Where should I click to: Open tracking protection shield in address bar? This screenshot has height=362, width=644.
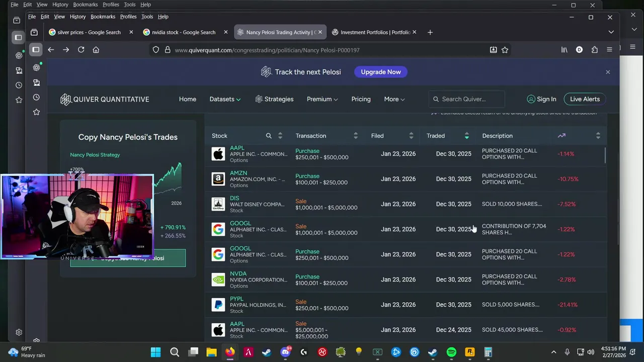coord(156,50)
